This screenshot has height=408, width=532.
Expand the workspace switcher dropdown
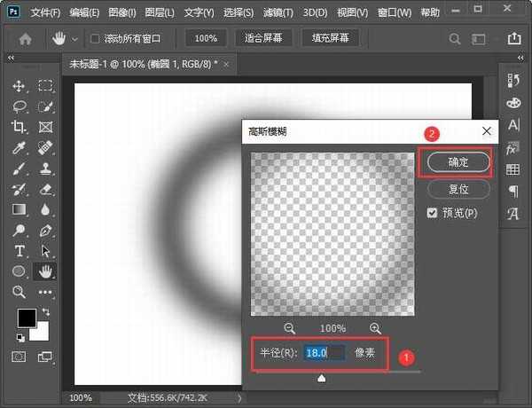point(484,39)
